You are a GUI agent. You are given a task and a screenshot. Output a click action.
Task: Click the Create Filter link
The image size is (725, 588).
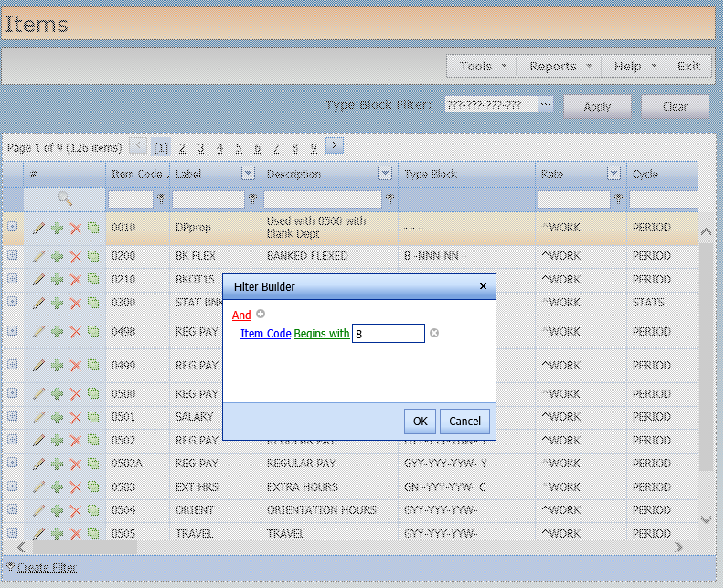(x=46, y=568)
